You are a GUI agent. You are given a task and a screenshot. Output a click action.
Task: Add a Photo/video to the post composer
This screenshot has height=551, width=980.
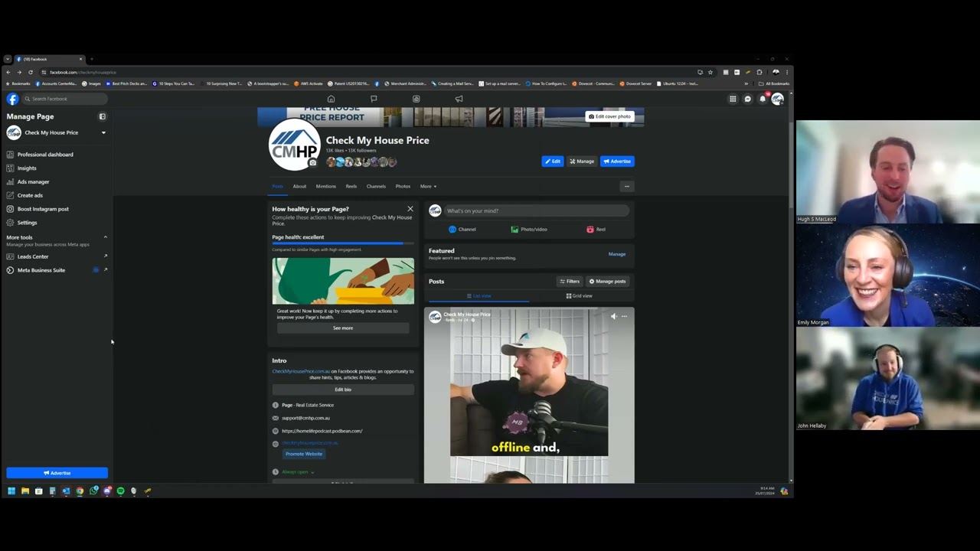coord(529,230)
